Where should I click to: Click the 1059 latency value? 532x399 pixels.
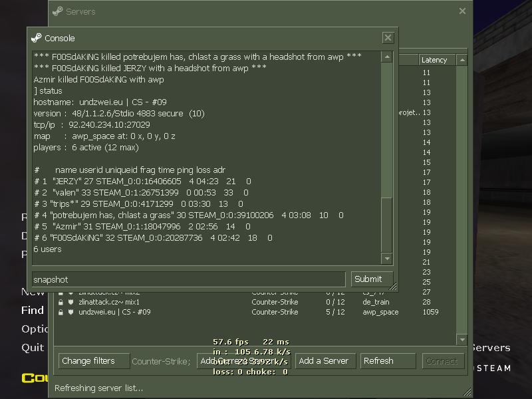(430, 312)
